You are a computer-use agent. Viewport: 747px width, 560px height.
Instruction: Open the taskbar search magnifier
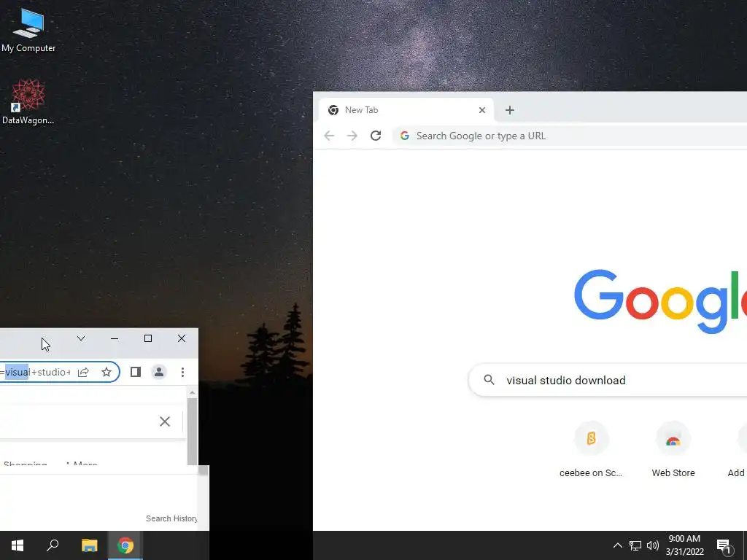pyautogui.click(x=53, y=545)
